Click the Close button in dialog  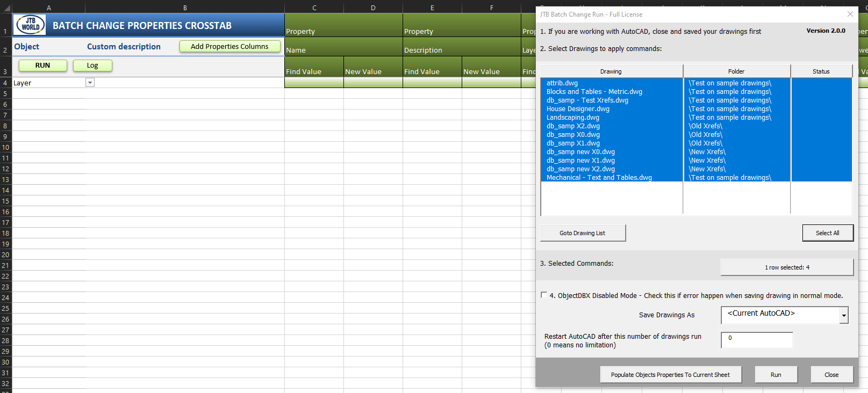(831, 375)
